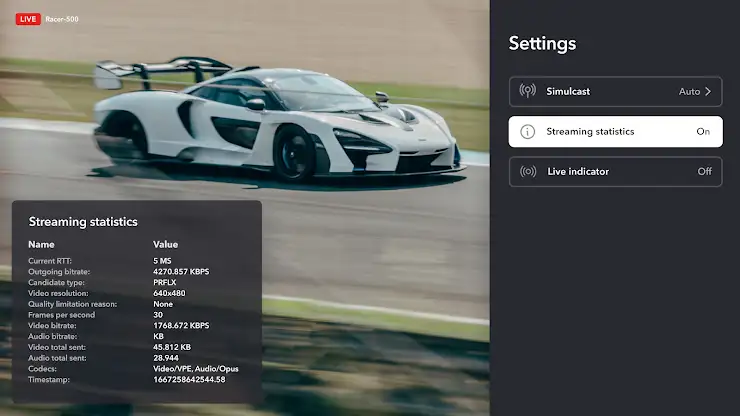Click the Streaming statistics info icon

528,132
